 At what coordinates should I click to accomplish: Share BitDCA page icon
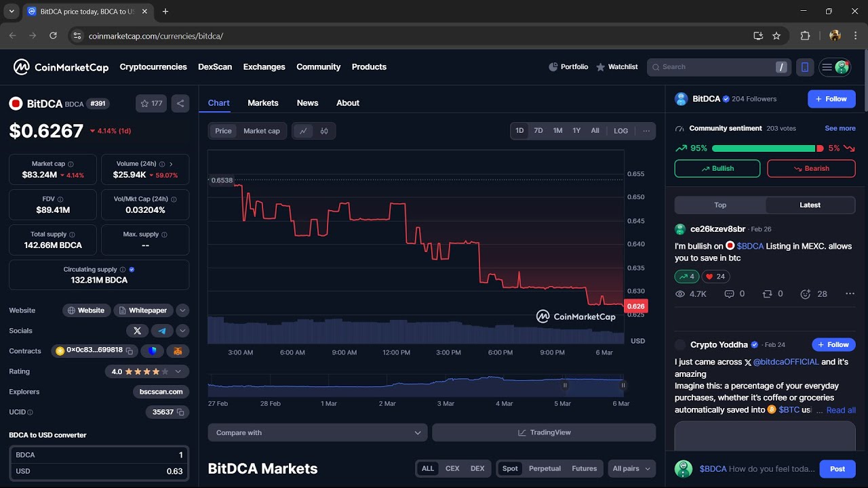click(180, 104)
